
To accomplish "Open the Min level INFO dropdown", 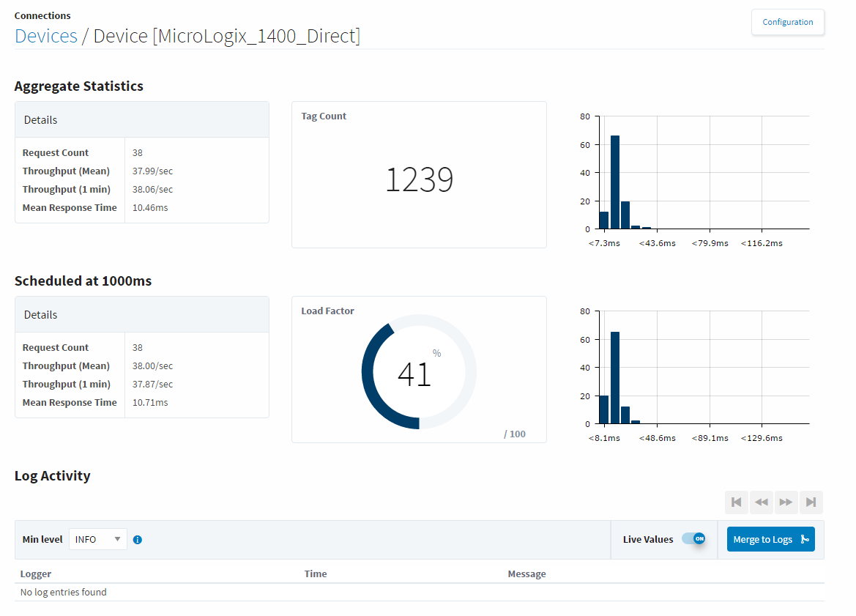I will tap(98, 539).
